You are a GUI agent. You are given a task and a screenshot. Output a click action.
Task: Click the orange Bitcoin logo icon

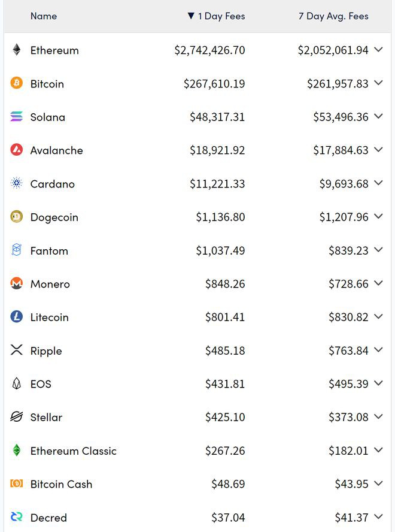click(x=17, y=83)
